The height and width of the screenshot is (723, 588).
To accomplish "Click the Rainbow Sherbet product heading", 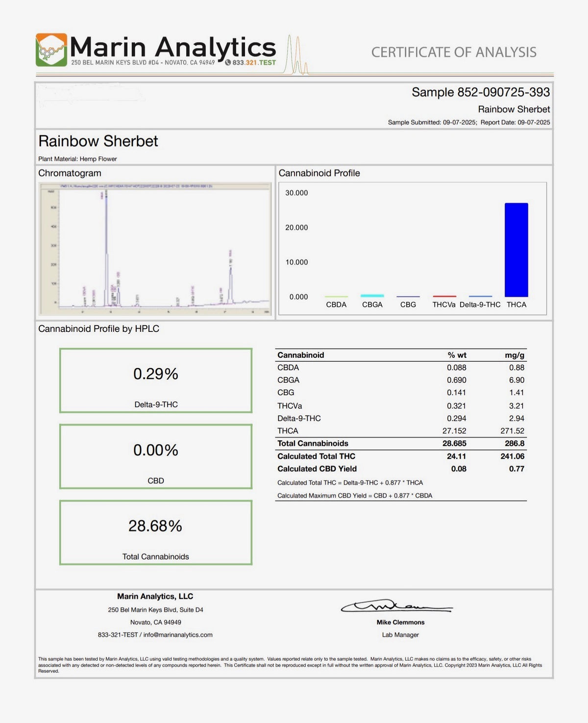I will pyautogui.click(x=98, y=141).
